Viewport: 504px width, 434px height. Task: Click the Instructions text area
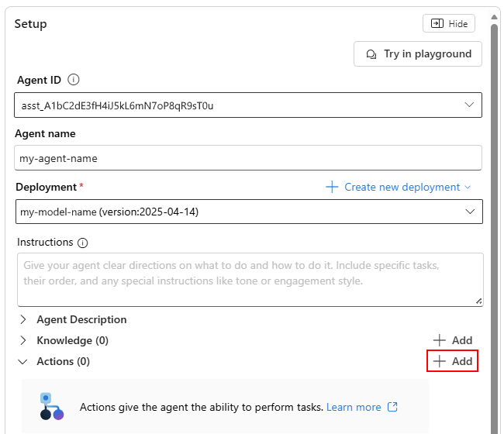tap(250, 280)
